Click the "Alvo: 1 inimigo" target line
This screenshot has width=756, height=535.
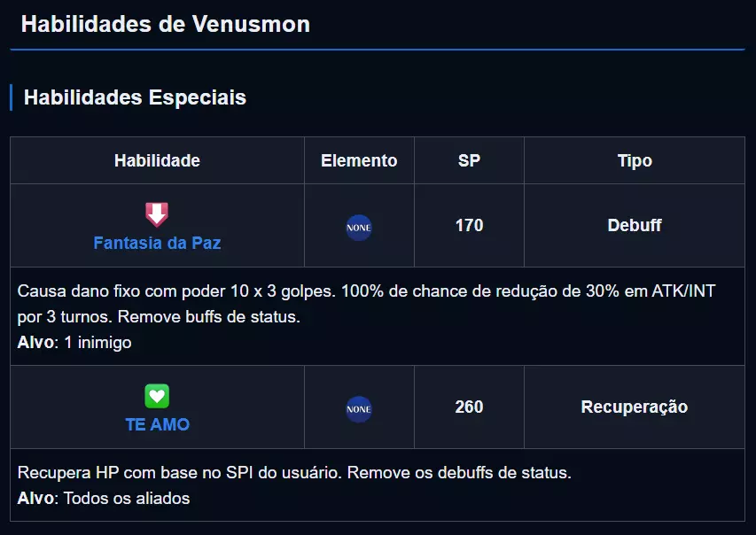[x=74, y=342]
